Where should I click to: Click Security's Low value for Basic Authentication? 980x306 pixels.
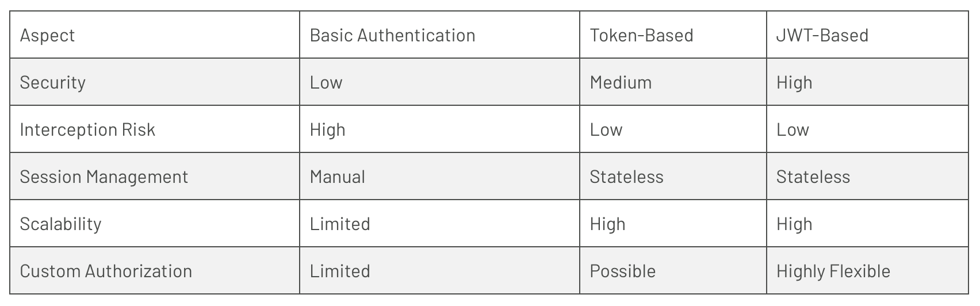[x=326, y=83]
